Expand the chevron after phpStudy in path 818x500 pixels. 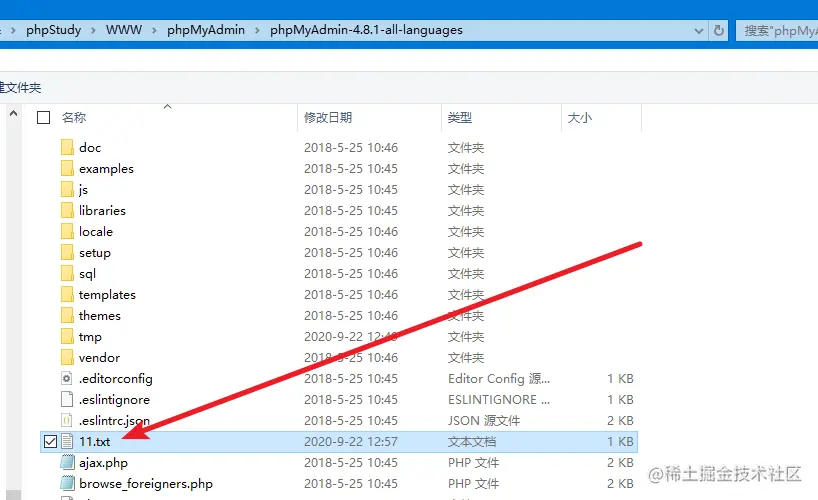point(93,31)
